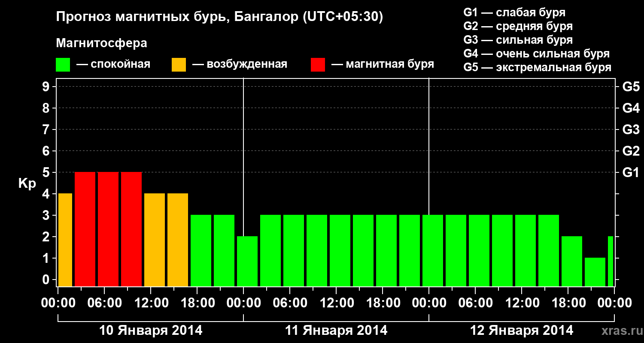Click the 12 Января 2014 date label
The height and width of the screenshot is (343, 644).
[522, 331]
